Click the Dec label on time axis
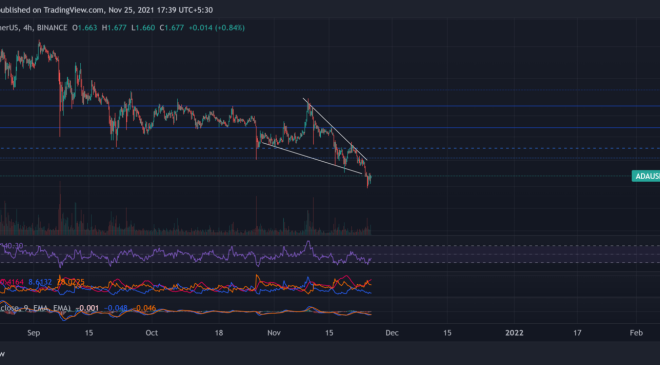The width and height of the screenshot is (660, 365). (x=392, y=333)
